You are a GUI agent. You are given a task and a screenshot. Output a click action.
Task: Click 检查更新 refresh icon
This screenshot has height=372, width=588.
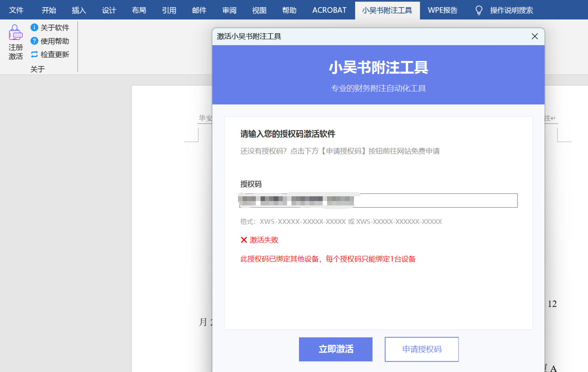(x=34, y=54)
